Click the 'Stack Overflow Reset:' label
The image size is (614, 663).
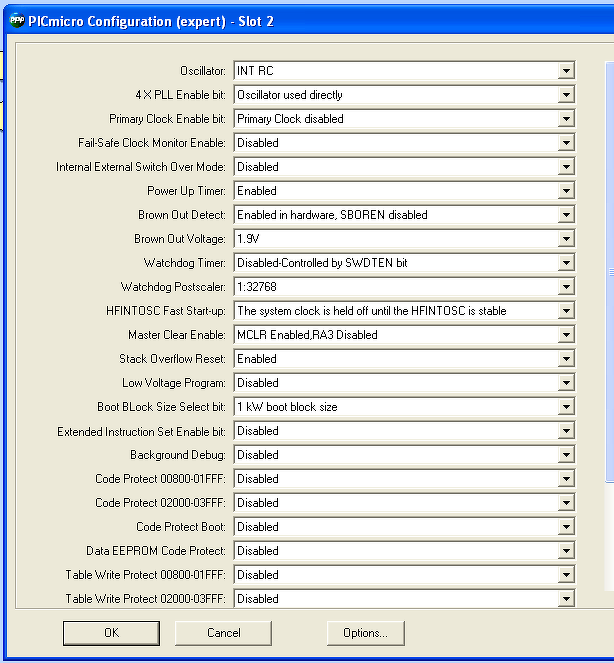coord(173,359)
